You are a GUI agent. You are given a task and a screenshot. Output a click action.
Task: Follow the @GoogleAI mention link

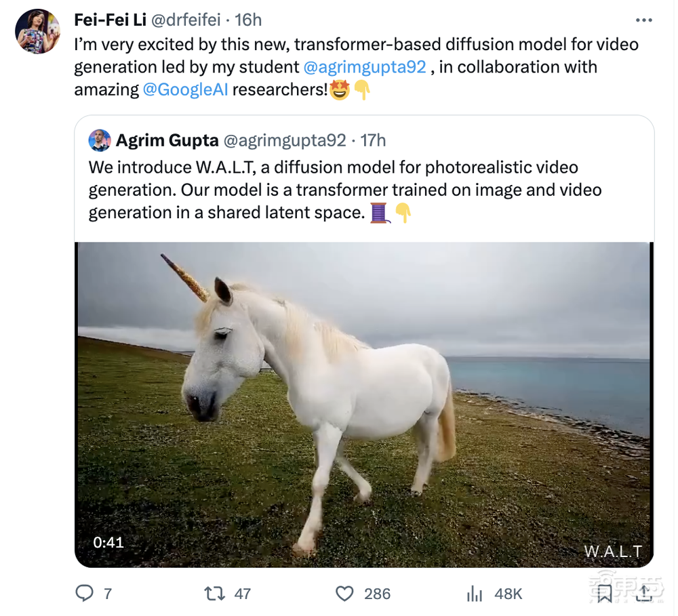coord(185,89)
